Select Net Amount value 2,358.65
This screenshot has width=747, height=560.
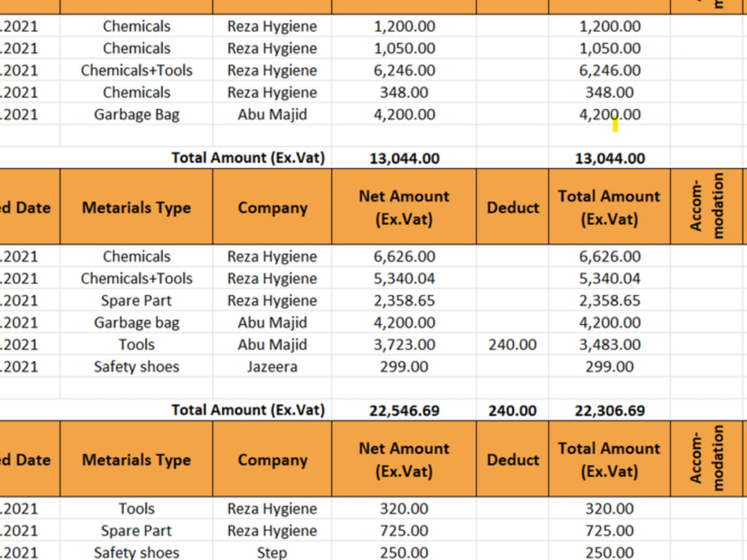point(404,300)
